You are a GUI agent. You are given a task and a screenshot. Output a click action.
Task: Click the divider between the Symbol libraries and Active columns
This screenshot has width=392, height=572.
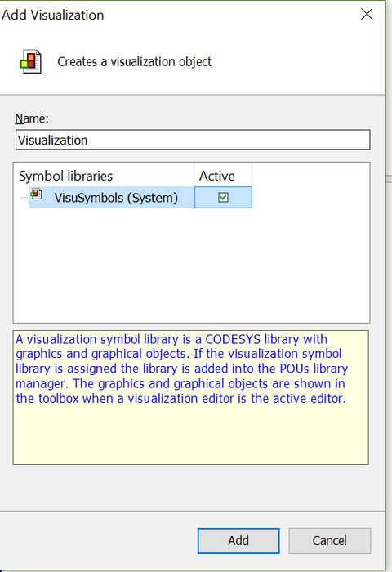click(x=194, y=176)
